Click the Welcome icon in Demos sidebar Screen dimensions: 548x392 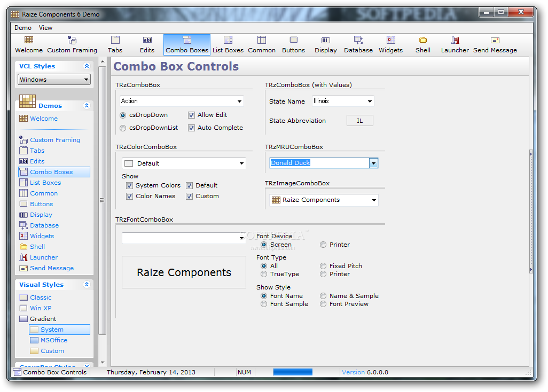[x=24, y=119]
